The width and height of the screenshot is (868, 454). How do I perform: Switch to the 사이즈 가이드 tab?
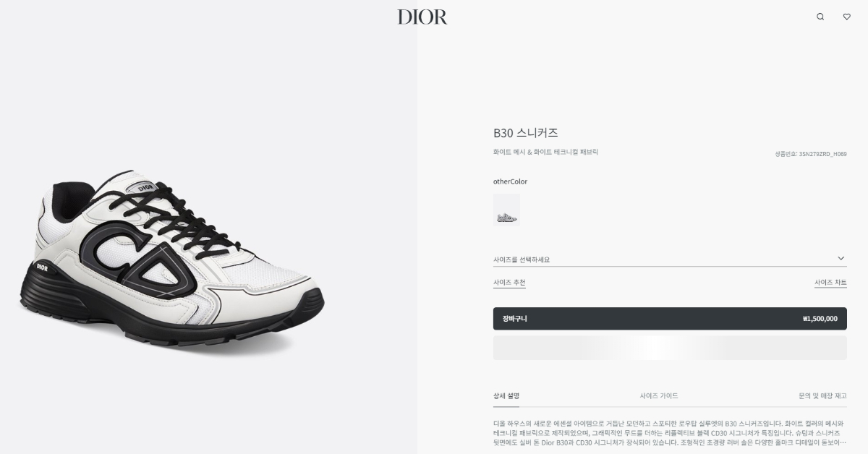point(659,395)
